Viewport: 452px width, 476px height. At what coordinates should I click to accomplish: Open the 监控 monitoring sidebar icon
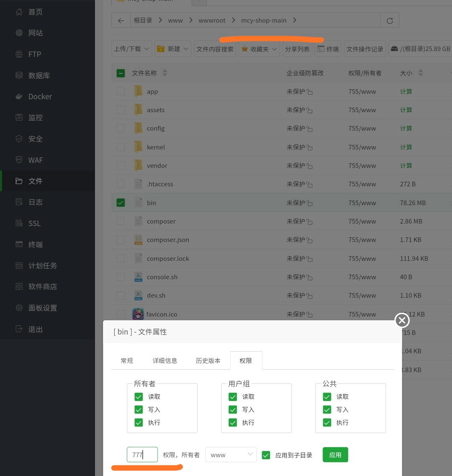[36, 117]
